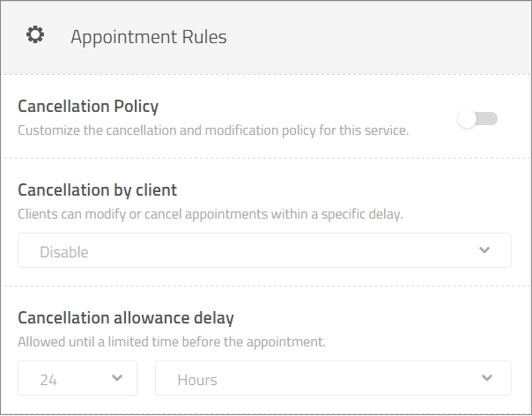Click the Cancellation by client heading
Image resolution: width=532 pixels, height=416 pixels.
97,189
